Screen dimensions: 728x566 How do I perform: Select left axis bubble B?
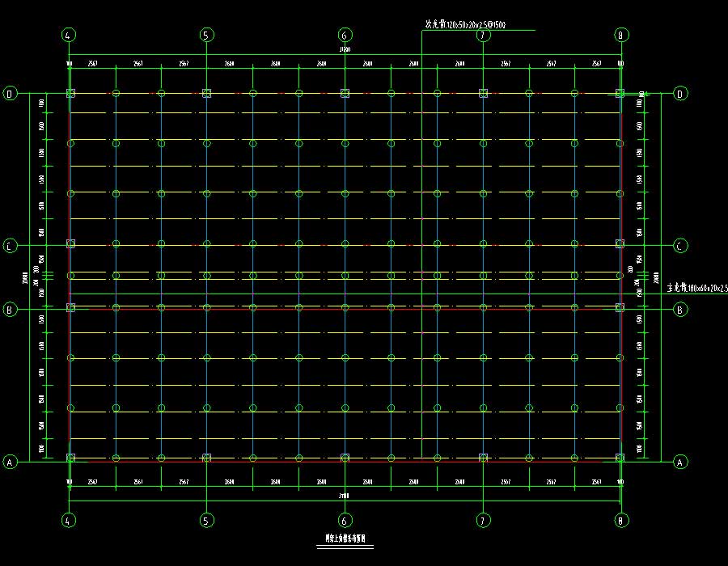click(11, 308)
